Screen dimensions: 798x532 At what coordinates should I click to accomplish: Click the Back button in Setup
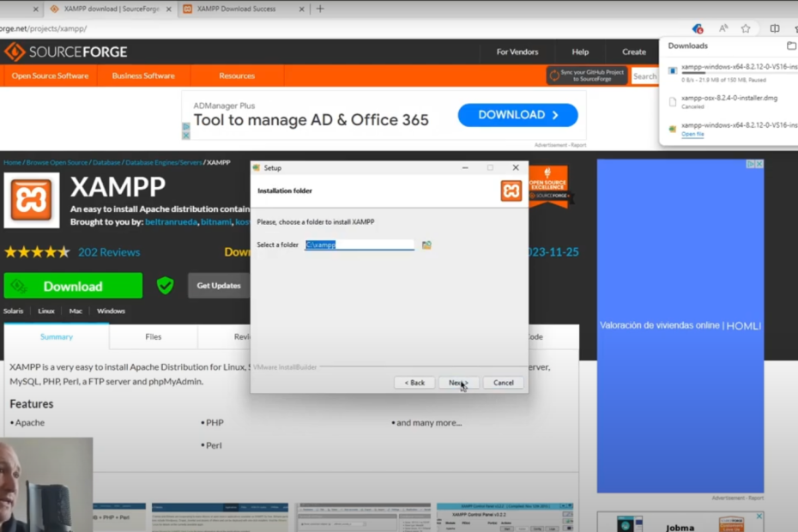click(x=414, y=383)
